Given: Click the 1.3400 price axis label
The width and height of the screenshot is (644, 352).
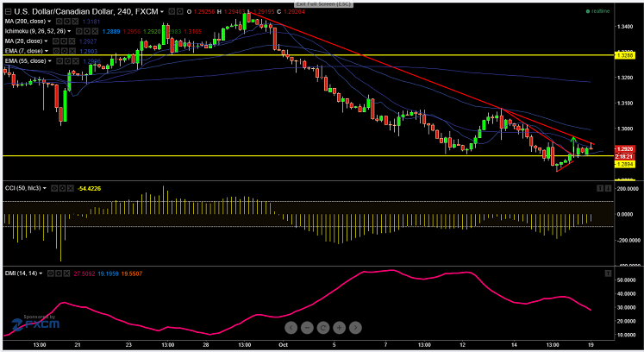Looking at the screenshot, I should click(x=625, y=27).
